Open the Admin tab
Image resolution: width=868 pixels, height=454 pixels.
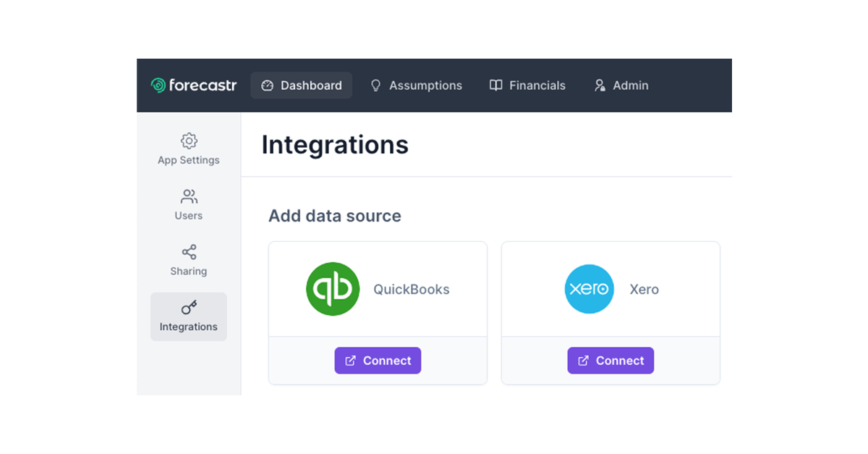(x=621, y=85)
